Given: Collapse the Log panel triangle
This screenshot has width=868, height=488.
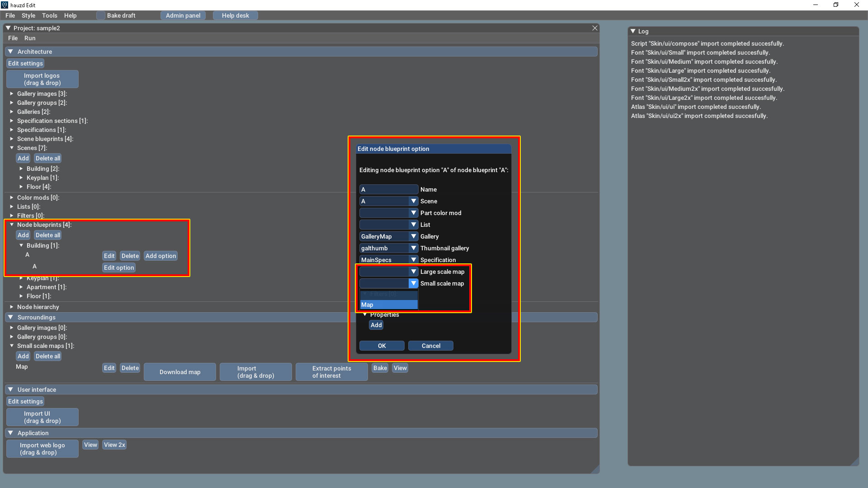Looking at the screenshot, I should (x=633, y=31).
